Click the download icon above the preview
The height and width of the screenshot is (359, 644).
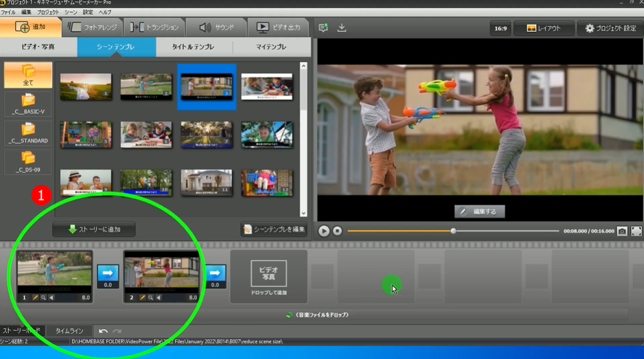pyautogui.click(x=342, y=27)
